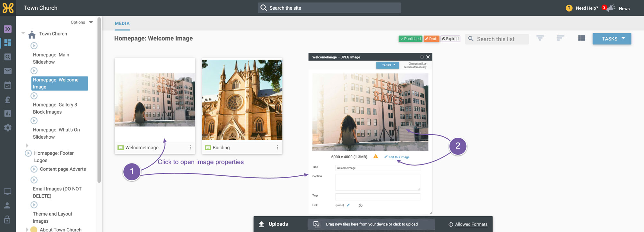The image size is (644, 232).
Task: Expand the Options dropdown in tree panel
Action: (x=82, y=22)
